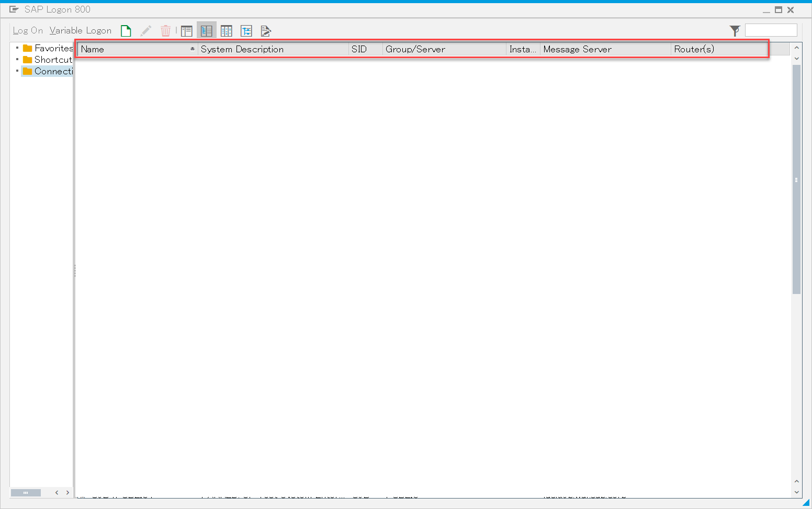Click the list scrollbar bottom down arrow
Viewport: 812px width, 509px height.
(796, 492)
